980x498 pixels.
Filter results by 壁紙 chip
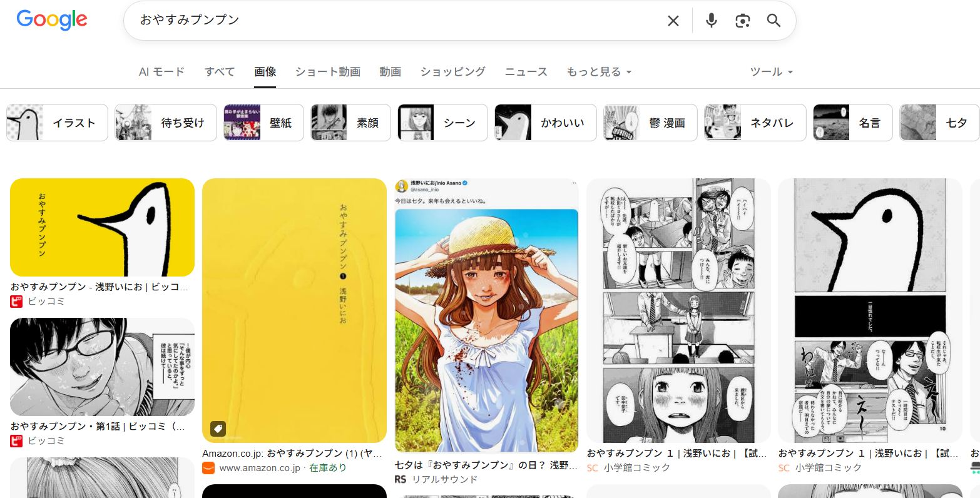263,123
